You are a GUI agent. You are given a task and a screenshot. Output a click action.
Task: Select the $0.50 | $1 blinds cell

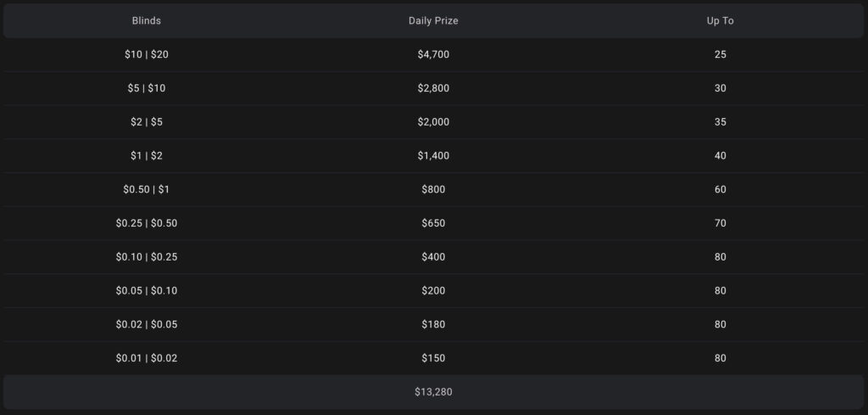pos(147,189)
